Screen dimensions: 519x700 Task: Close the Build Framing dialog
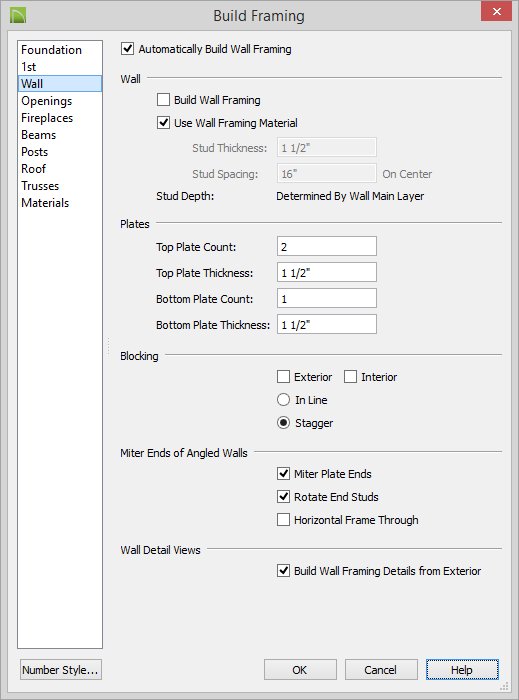[496, 11]
